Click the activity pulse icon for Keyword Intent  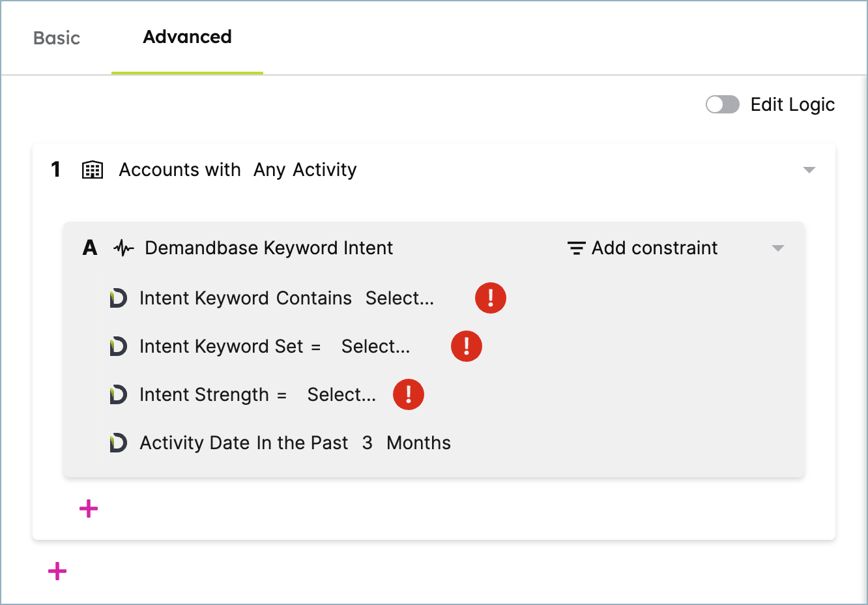[123, 248]
